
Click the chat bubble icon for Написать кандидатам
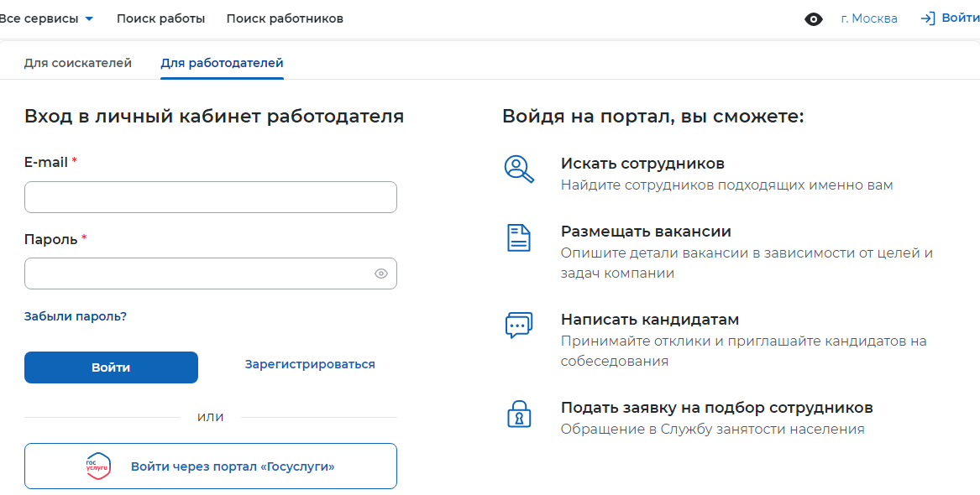tap(519, 325)
